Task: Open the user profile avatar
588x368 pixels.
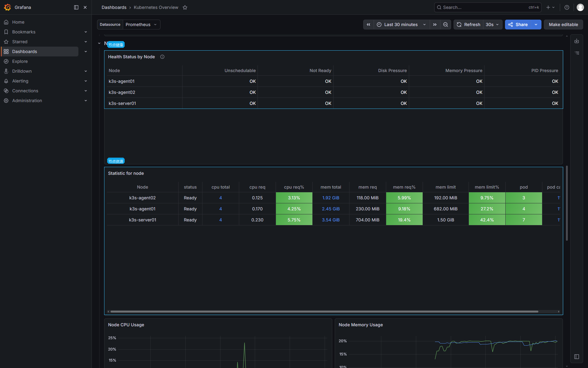Action: pyautogui.click(x=580, y=7)
